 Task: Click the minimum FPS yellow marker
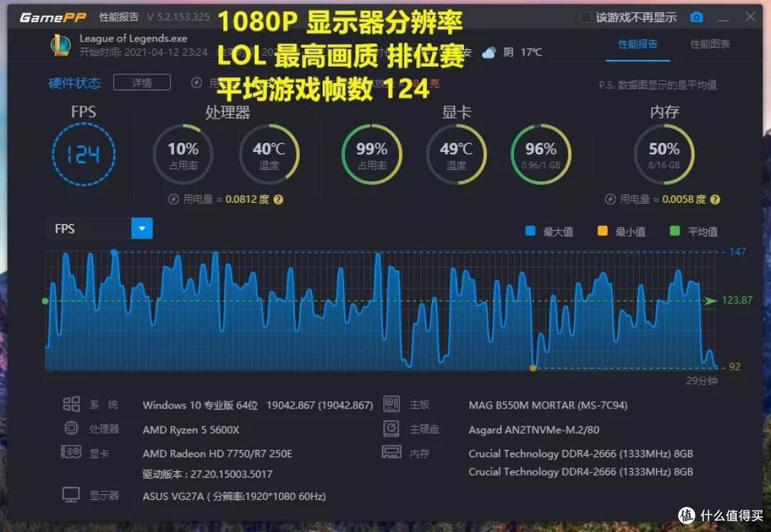[533, 367]
